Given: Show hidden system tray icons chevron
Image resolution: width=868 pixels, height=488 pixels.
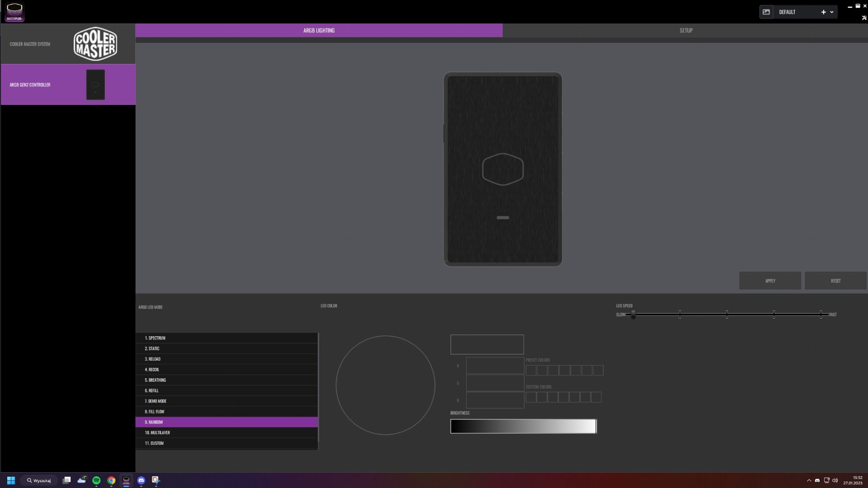Looking at the screenshot, I should tap(809, 480).
